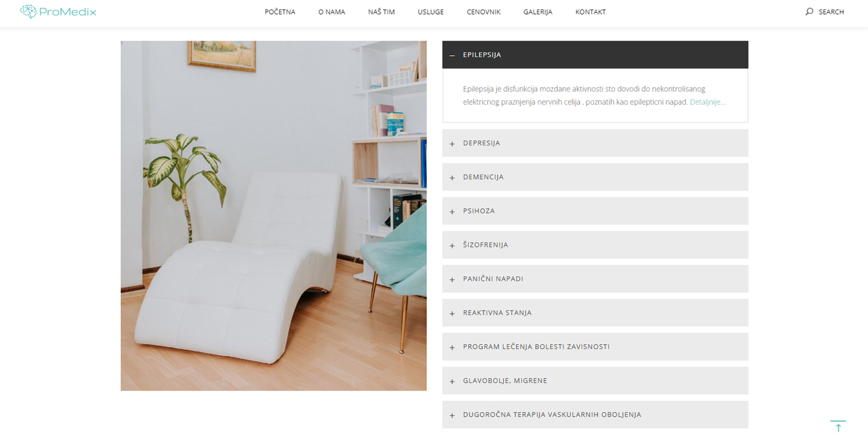Open the Kontakt page link

pos(590,12)
